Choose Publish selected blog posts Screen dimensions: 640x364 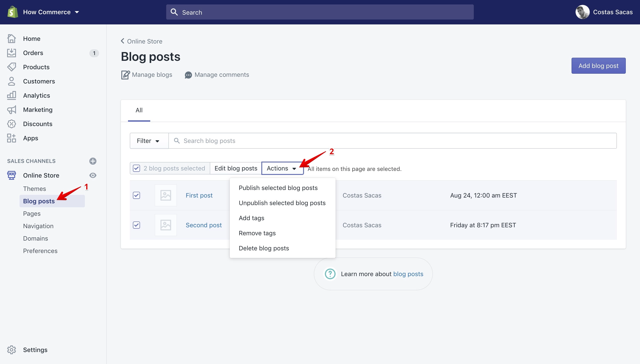(x=282, y=188)
